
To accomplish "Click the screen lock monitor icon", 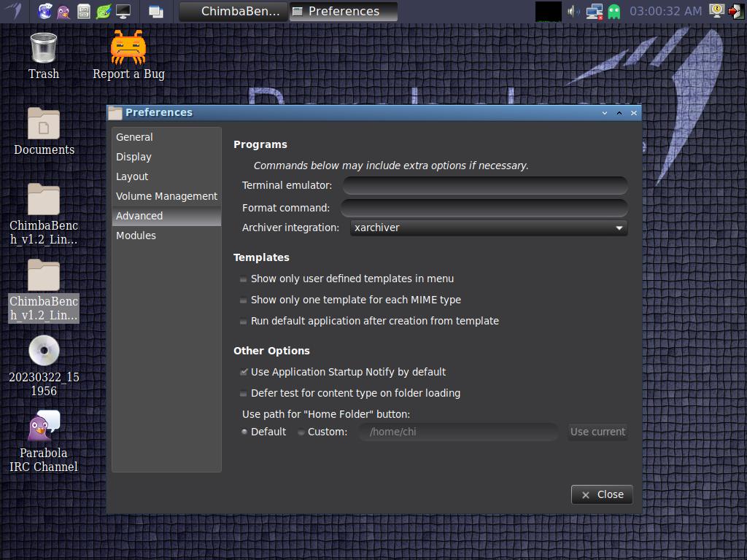I will click(x=716, y=10).
